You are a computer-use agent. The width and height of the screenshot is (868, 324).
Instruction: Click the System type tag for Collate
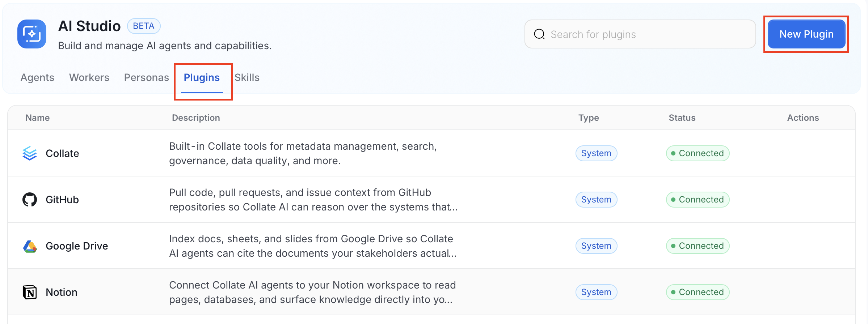pyautogui.click(x=596, y=153)
